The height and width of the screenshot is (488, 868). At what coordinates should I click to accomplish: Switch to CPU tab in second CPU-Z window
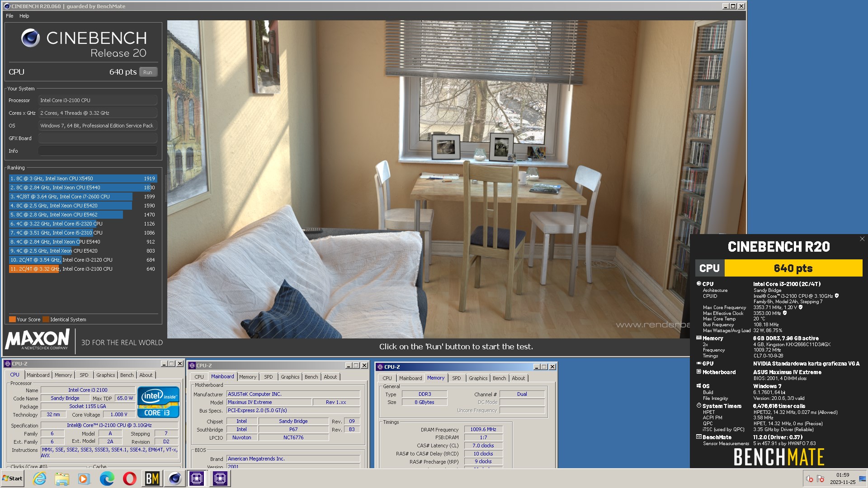[x=199, y=377]
